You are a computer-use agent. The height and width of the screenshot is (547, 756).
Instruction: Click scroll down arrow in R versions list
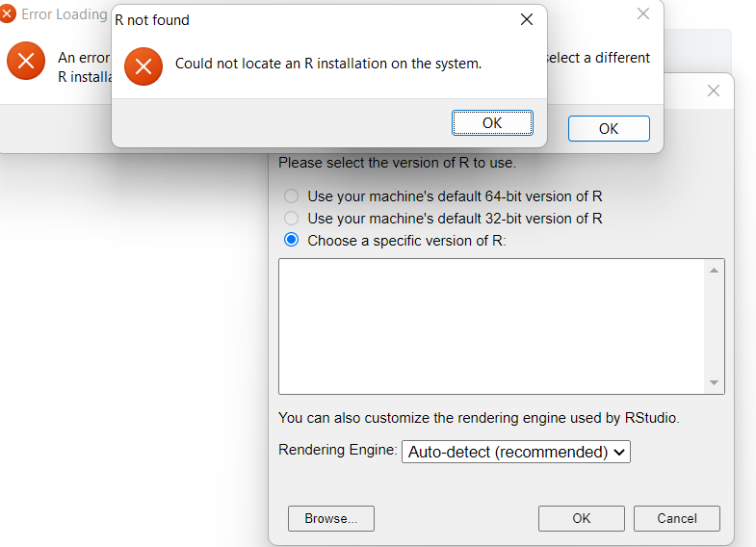click(x=714, y=382)
